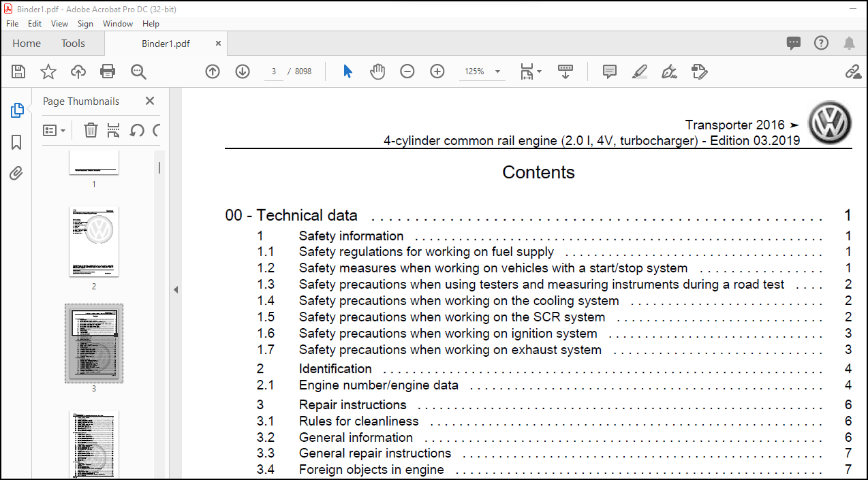Viewport: 868px width, 480px height.
Task: Switch to the Home tab
Action: point(27,44)
